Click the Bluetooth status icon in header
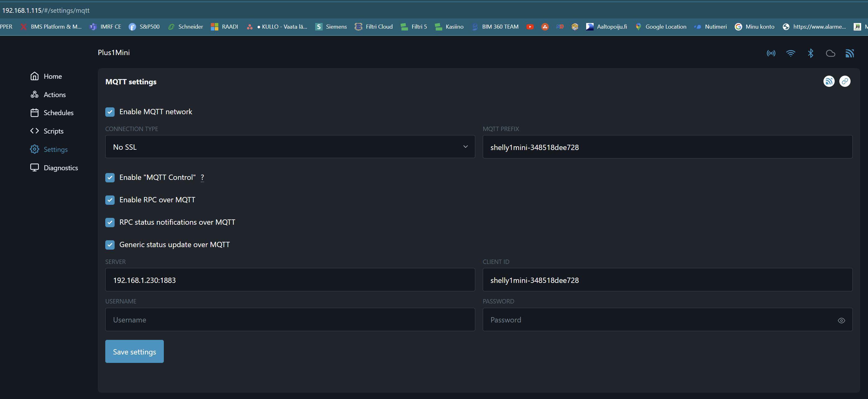Image resolution: width=868 pixels, height=399 pixels. [810, 53]
